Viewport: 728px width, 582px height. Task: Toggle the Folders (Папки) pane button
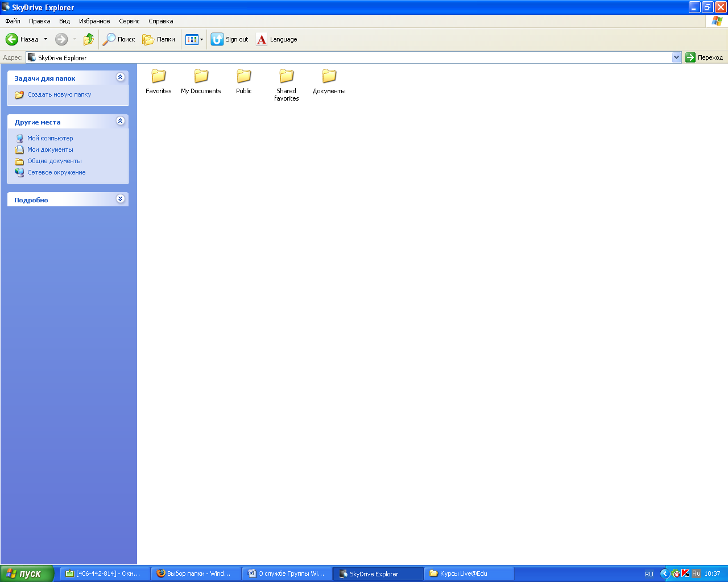coord(159,39)
